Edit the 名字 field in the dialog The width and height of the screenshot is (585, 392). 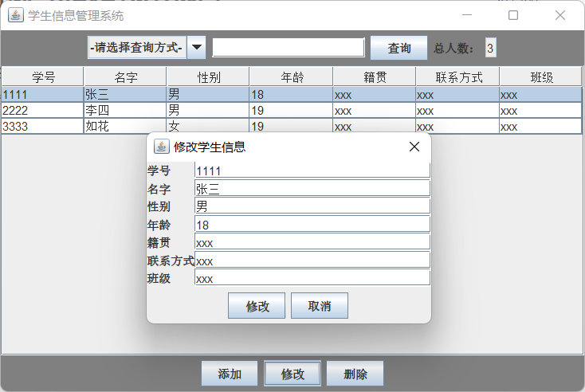[x=312, y=188]
